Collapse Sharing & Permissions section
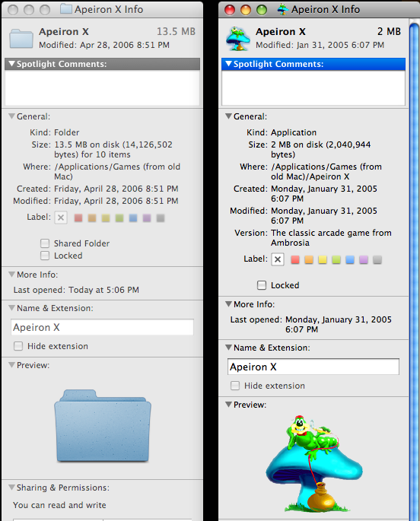420x521 pixels. (11, 488)
